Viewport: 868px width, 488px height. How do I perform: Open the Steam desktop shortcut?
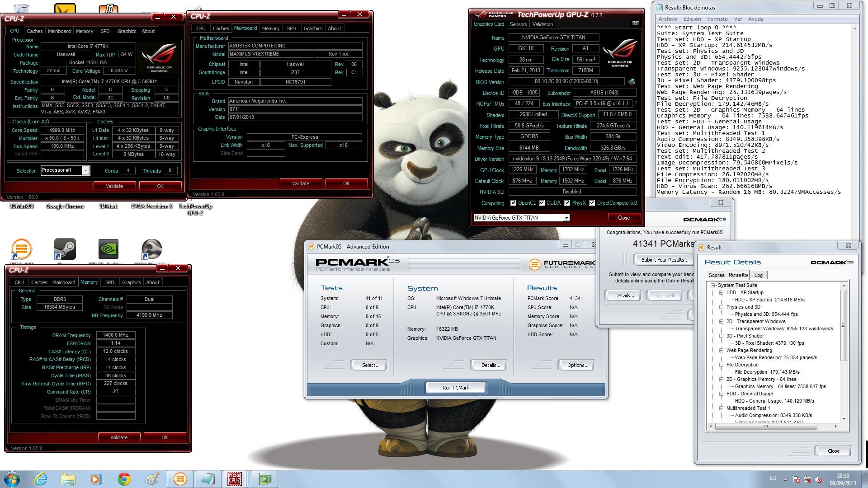[65, 249]
